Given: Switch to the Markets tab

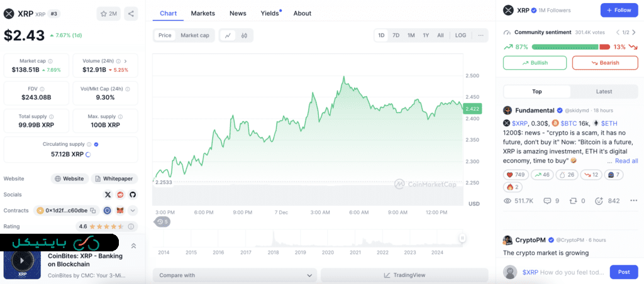Looking at the screenshot, I should (203, 13).
